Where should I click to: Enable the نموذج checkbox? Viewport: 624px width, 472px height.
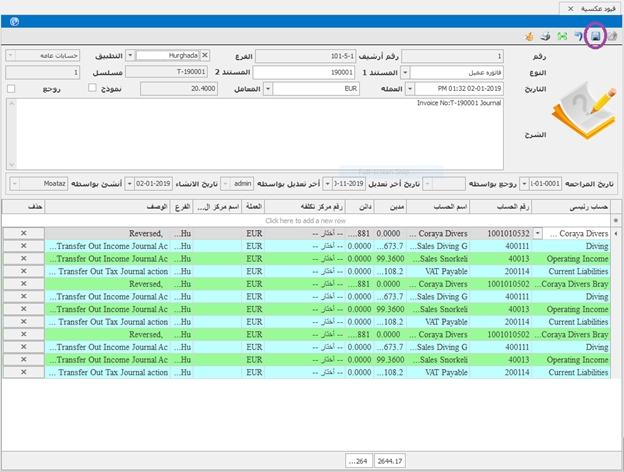point(92,89)
